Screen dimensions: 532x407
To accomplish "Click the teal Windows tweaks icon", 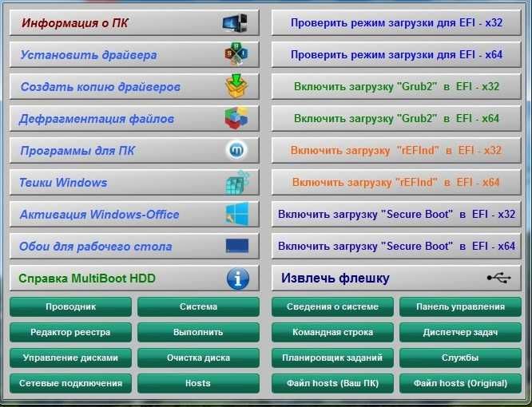I will pos(237,182).
